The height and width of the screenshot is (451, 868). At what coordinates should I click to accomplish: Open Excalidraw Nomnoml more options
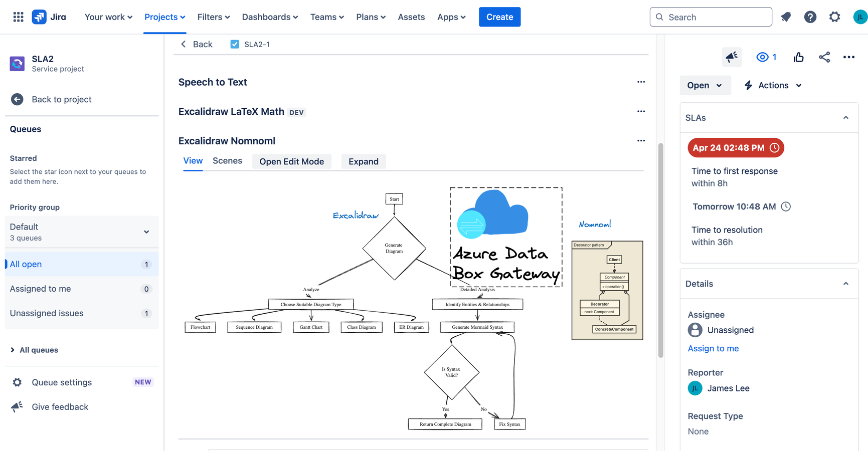(641, 141)
